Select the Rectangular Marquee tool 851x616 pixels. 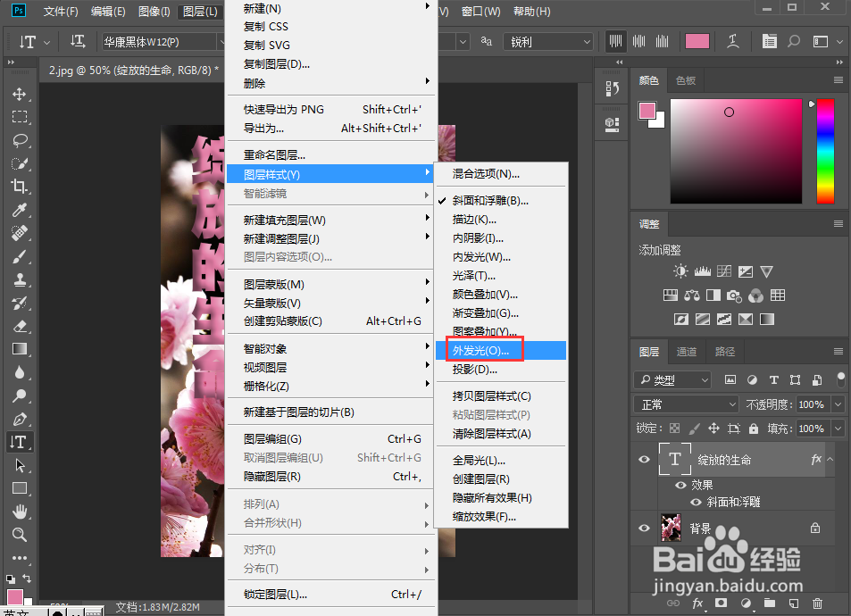pyautogui.click(x=20, y=117)
